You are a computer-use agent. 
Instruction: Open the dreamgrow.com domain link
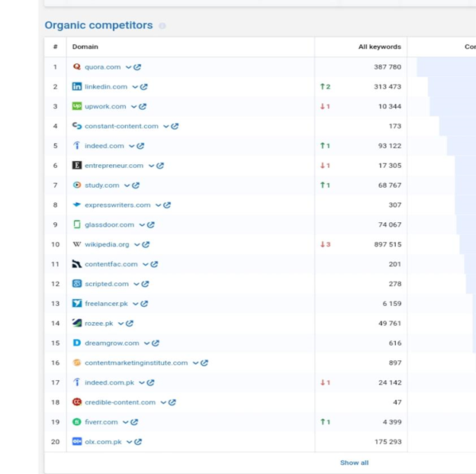(112, 343)
